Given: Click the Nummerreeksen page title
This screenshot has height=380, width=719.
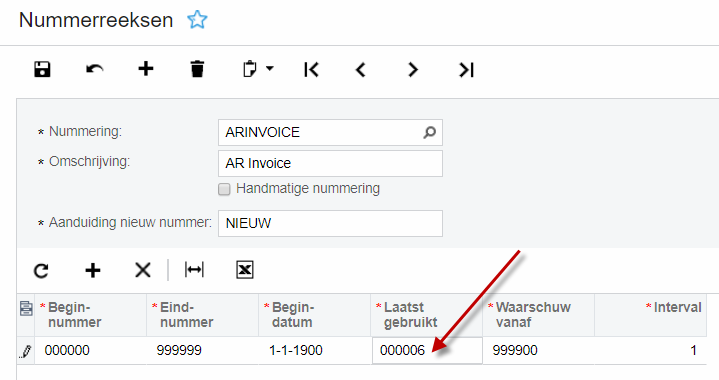Looking at the screenshot, I should click(96, 20).
